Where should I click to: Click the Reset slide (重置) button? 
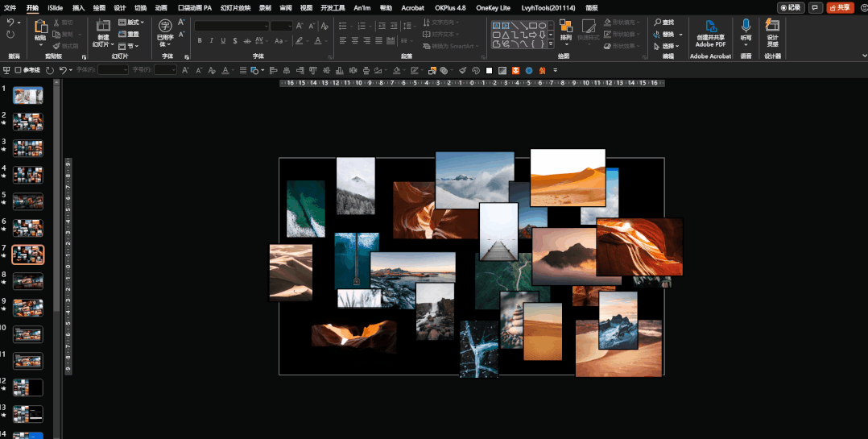point(129,35)
